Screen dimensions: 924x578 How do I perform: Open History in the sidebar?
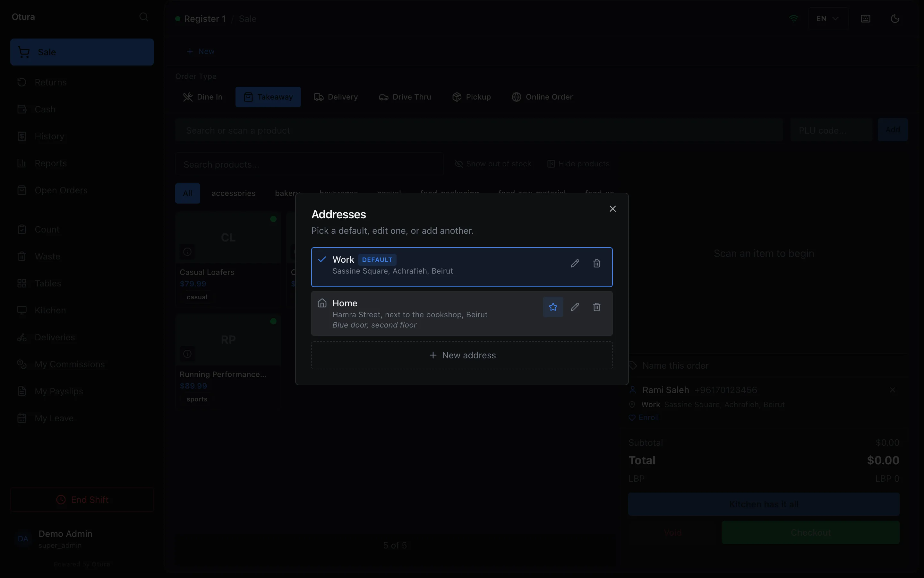click(x=82, y=136)
